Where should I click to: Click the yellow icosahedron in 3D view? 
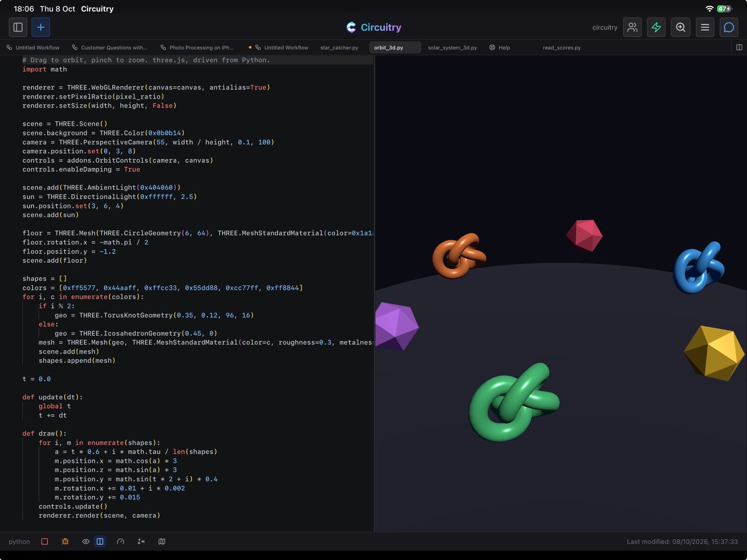pos(714,353)
